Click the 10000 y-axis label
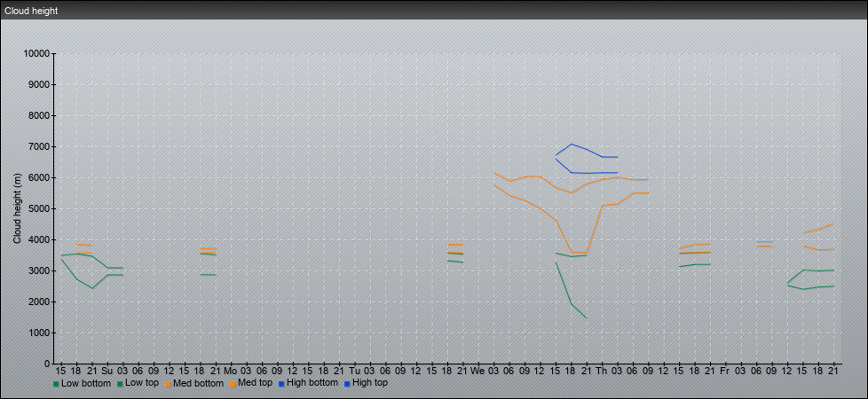868x399 pixels. tap(36, 54)
